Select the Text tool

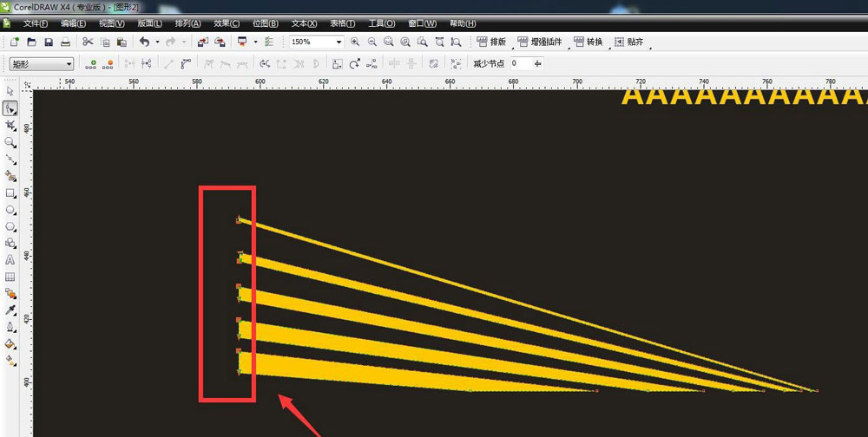point(10,260)
